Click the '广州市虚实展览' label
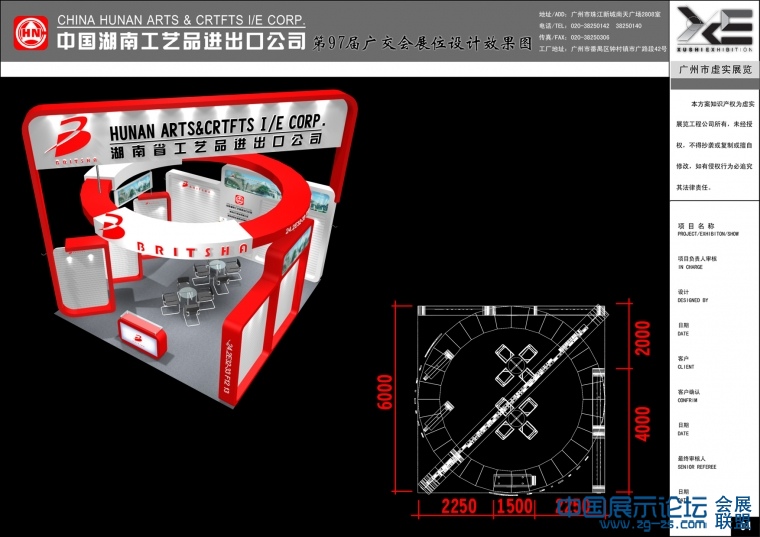Image resolution: width=760 pixels, height=537 pixels. click(715, 69)
